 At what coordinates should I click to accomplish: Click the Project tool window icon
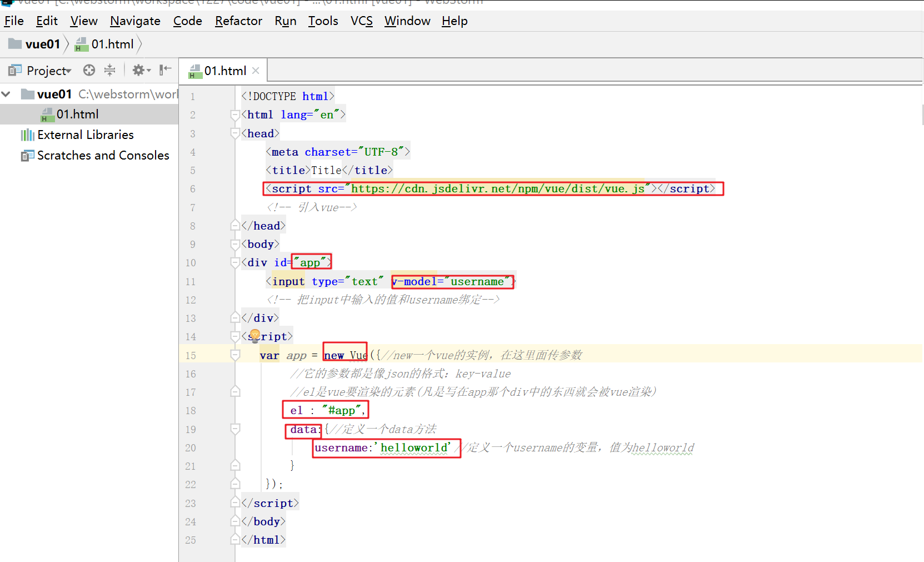pyautogui.click(x=15, y=71)
